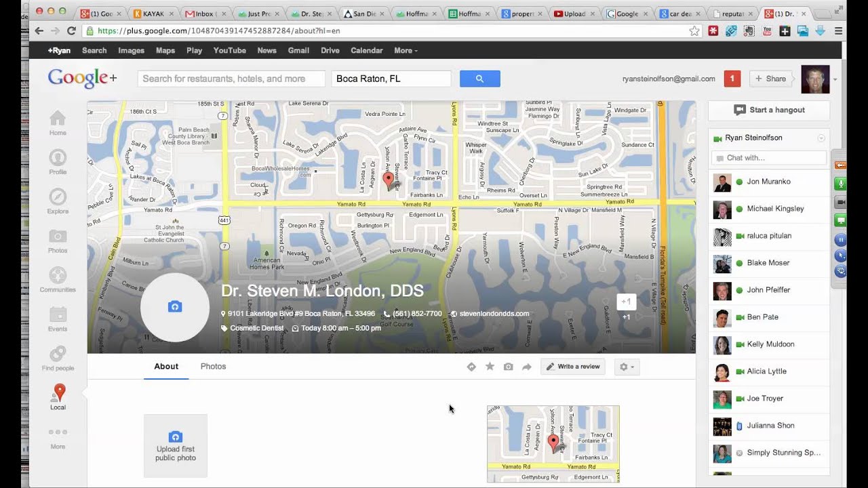
Task: Click the Share button
Action: (771, 79)
